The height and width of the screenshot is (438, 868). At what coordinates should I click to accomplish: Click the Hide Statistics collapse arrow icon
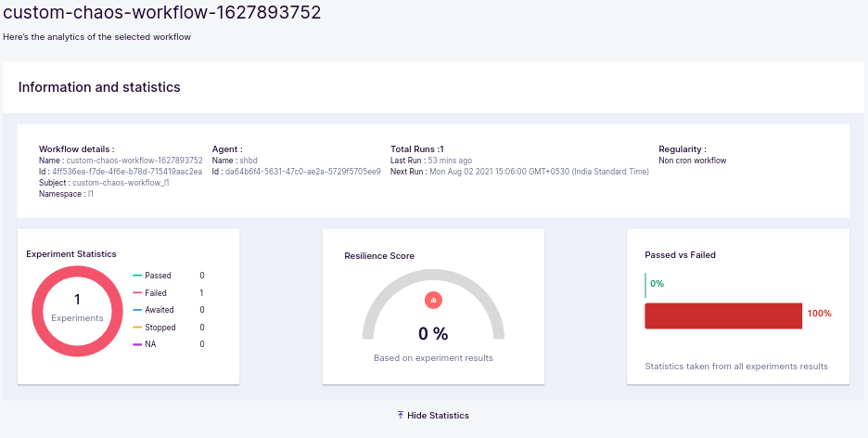coord(400,415)
